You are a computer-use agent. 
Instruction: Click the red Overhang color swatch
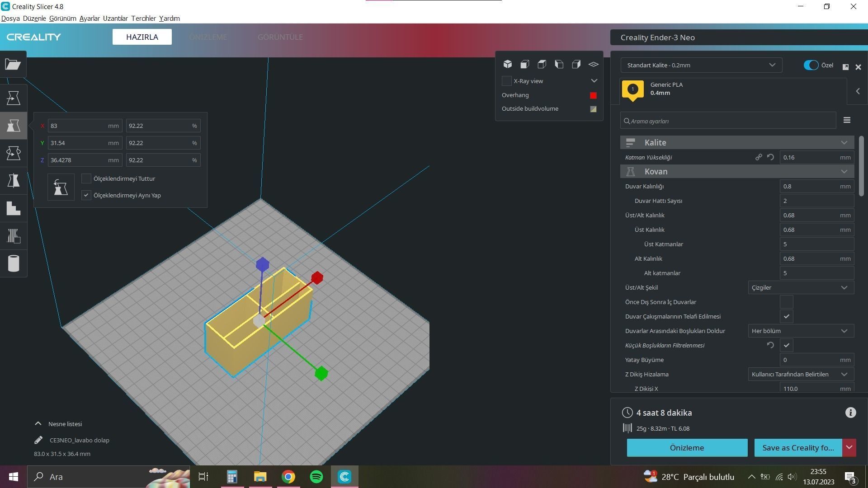(x=593, y=95)
